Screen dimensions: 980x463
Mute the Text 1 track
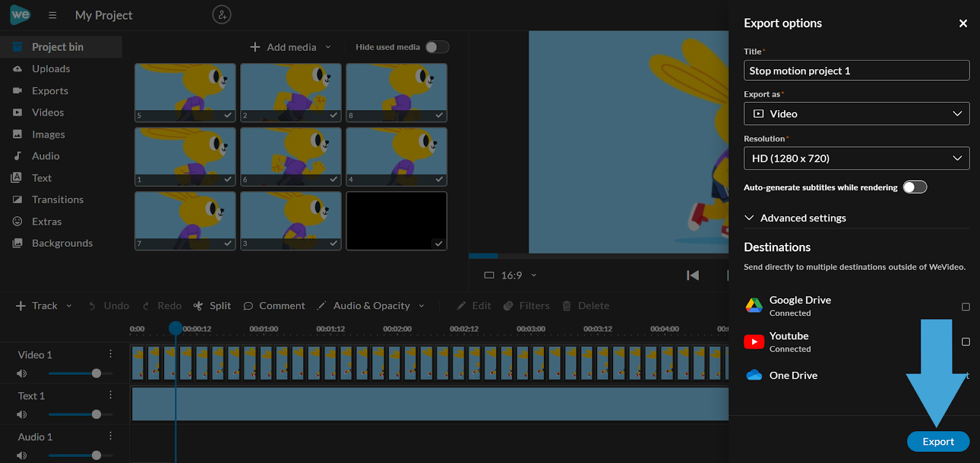pos(22,415)
